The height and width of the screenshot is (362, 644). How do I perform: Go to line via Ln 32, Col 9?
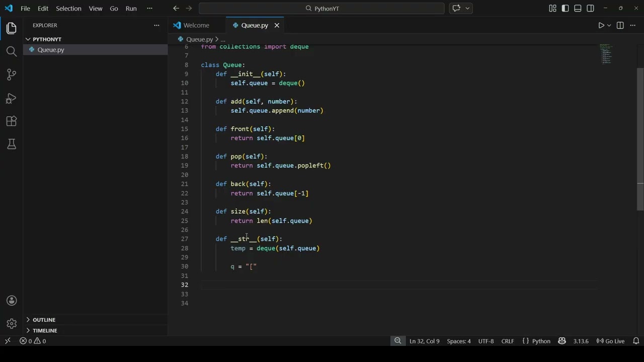(425, 341)
